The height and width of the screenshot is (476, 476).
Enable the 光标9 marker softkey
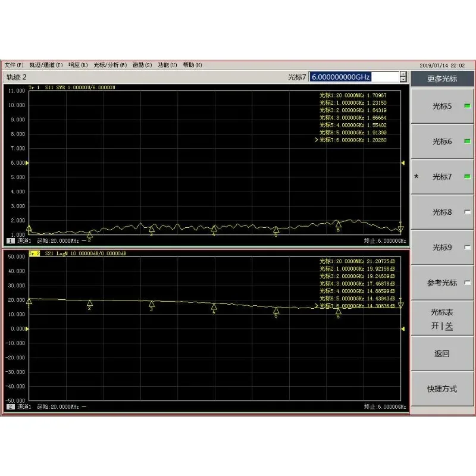(442, 248)
